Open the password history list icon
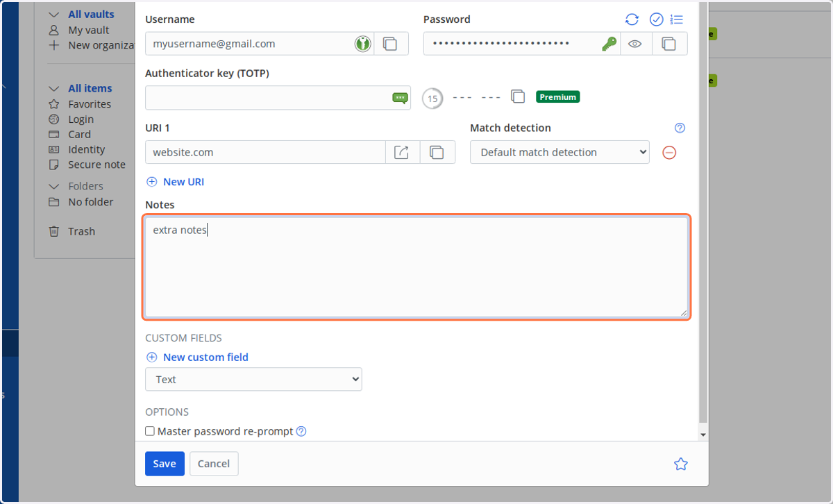The width and height of the screenshot is (833, 504). [x=677, y=19]
